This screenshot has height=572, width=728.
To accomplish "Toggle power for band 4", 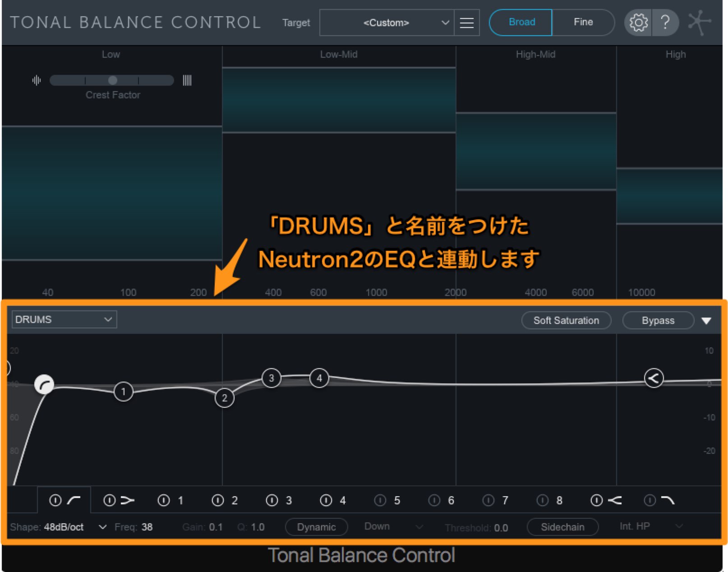I will click(326, 500).
